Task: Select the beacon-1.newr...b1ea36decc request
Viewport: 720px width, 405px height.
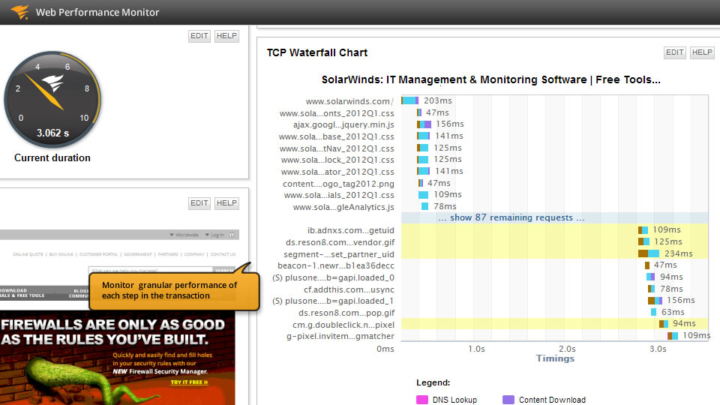Action: pyautogui.click(x=336, y=265)
